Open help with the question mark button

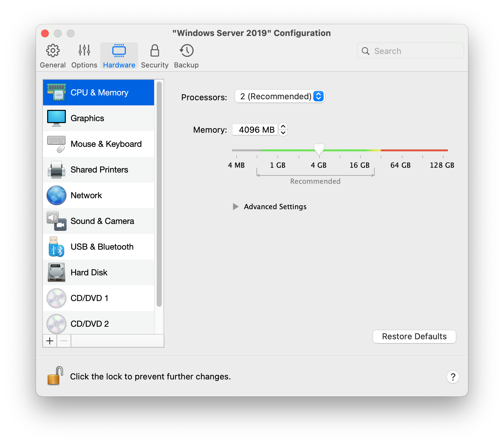[453, 377]
